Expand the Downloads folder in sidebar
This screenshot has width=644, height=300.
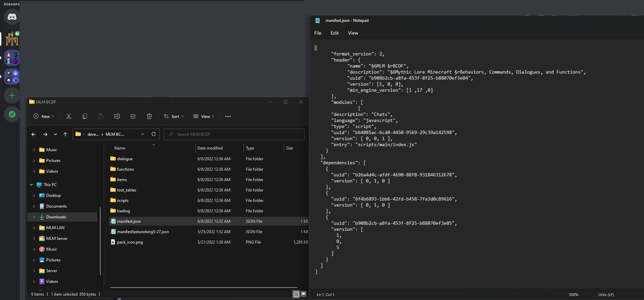[34, 217]
